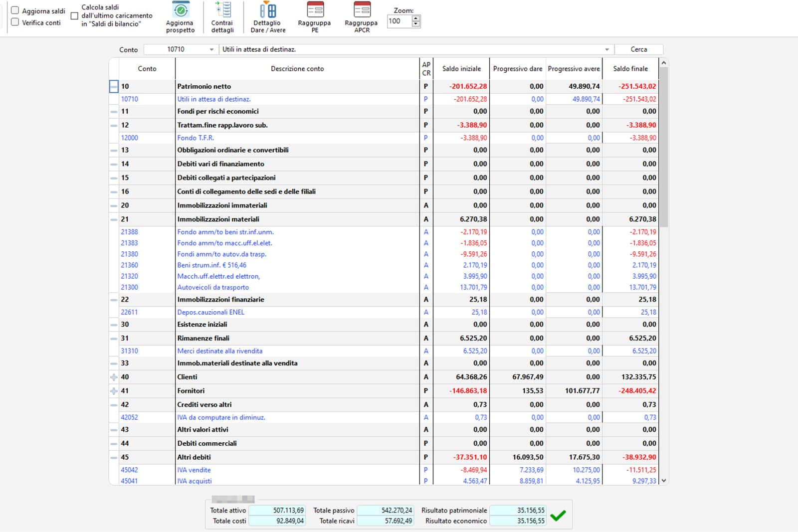Open Dettaglio Dare / Avere view
Viewport: 798px width, 532px height.
[268, 10]
